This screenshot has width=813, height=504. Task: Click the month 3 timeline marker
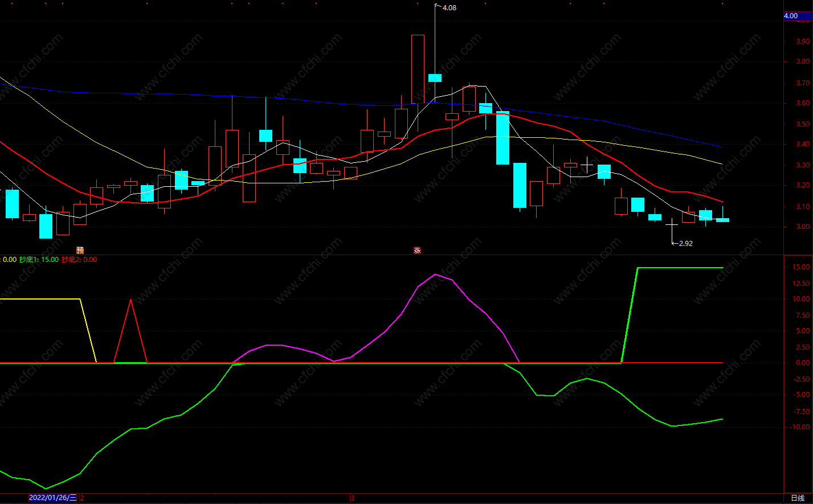[x=352, y=498]
